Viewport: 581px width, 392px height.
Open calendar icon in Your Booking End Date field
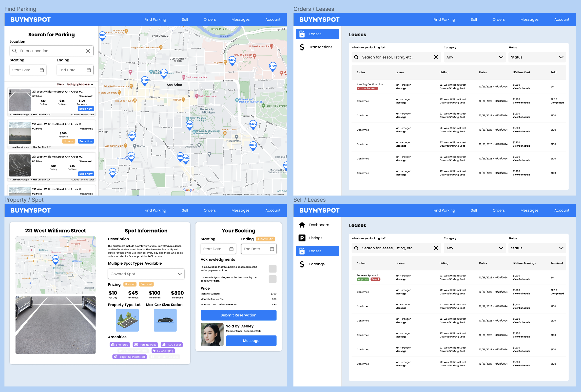272,249
